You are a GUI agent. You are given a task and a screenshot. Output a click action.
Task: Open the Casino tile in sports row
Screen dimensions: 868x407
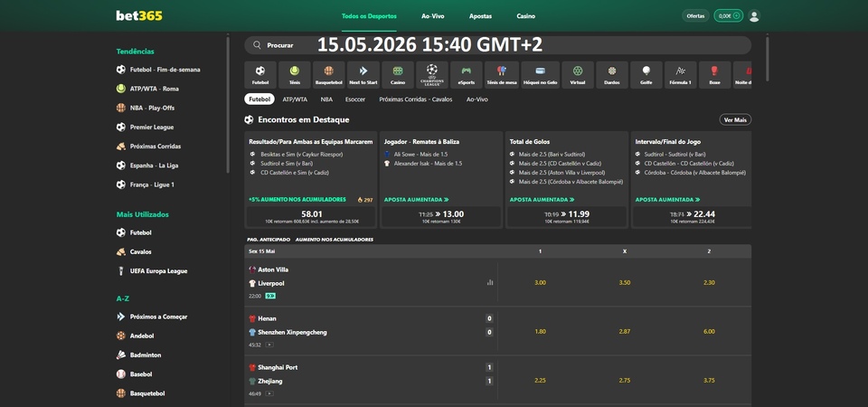click(398, 75)
